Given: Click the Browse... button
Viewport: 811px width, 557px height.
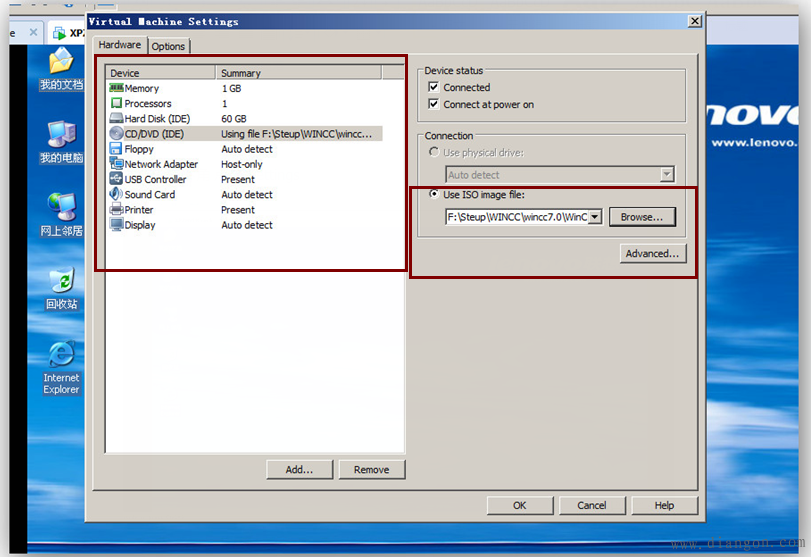Looking at the screenshot, I should tap(642, 217).
